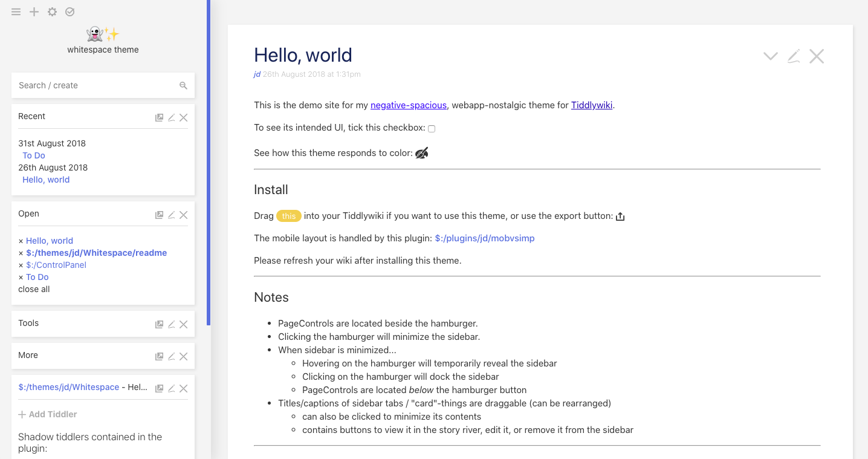This screenshot has height=459, width=868.
Task: Collapse the Open card title
Action: point(28,213)
